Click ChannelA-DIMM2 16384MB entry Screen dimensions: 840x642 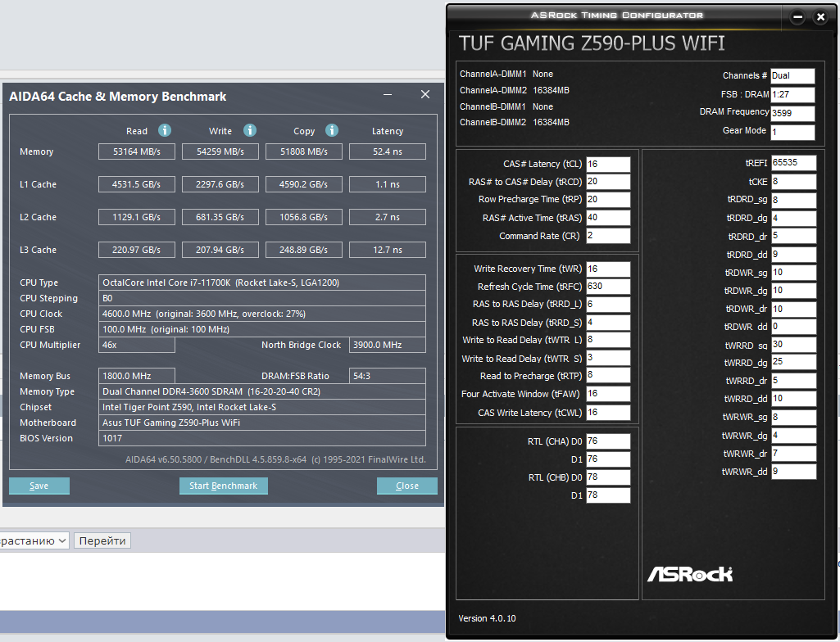click(x=515, y=91)
